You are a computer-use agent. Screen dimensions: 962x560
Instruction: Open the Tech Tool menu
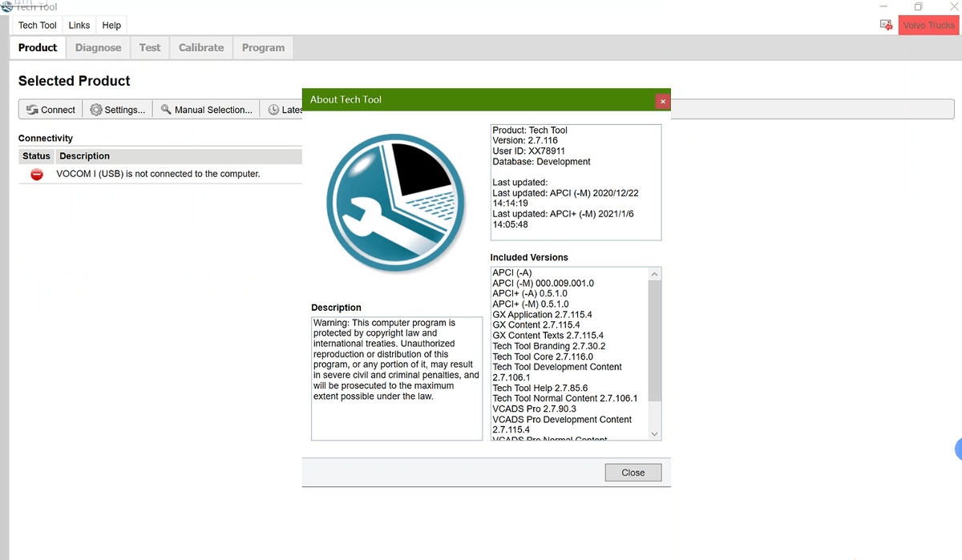38,25
